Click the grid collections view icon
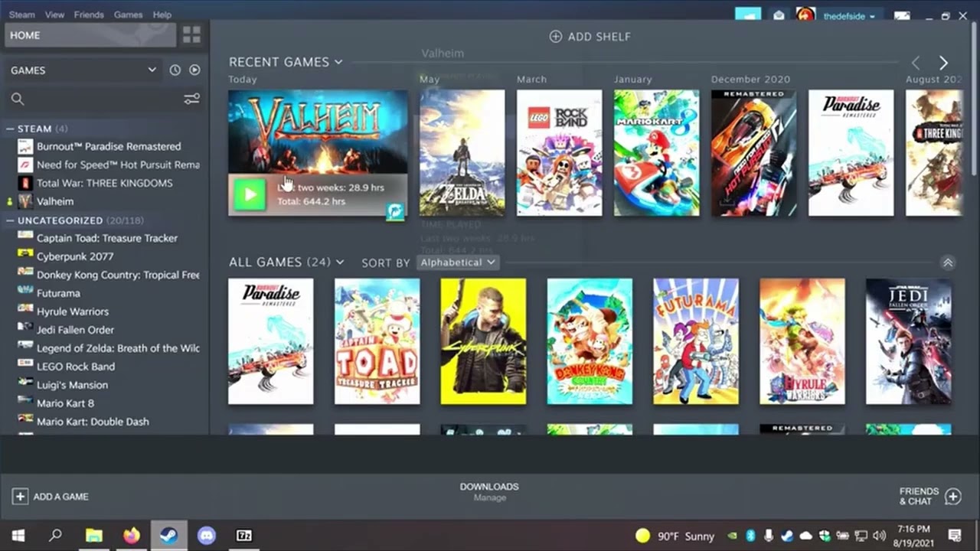 coord(191,35)
